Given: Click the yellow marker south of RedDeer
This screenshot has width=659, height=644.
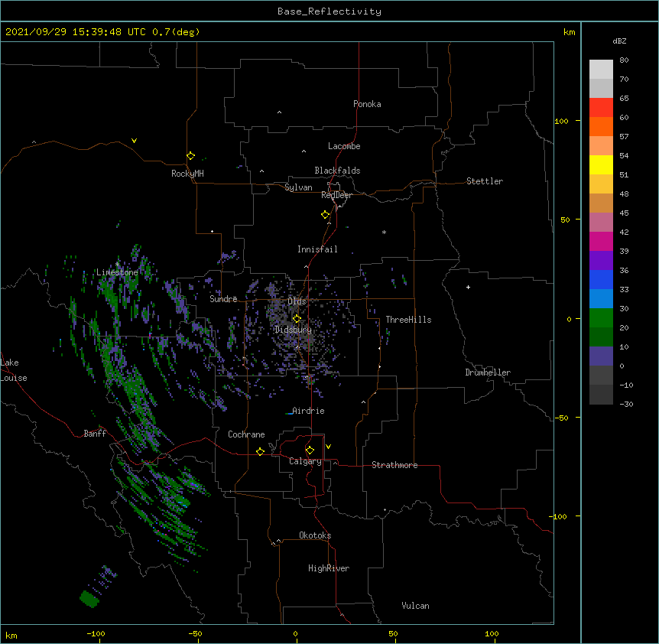Looking at the screenshot, I should (x=326, y=214).
